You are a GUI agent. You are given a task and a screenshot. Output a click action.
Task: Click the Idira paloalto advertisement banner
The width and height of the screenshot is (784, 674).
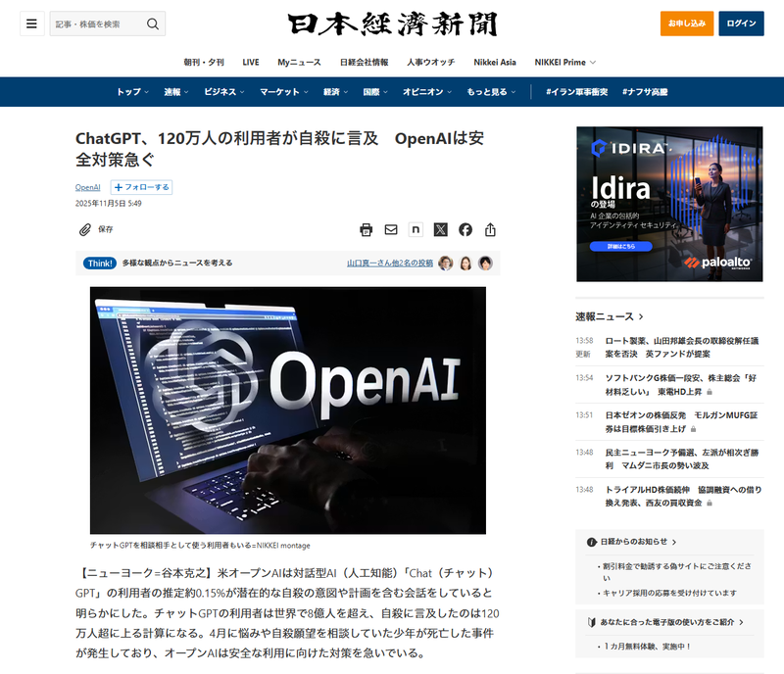click(x=669, y=204)
